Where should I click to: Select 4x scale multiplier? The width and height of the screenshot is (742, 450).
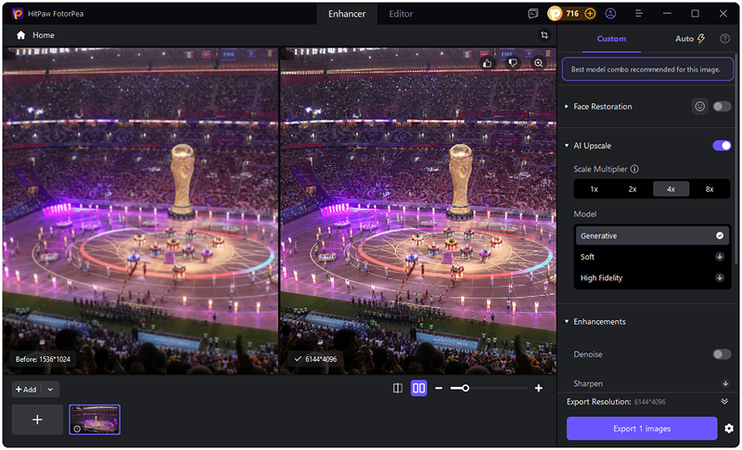click(671, 189)
